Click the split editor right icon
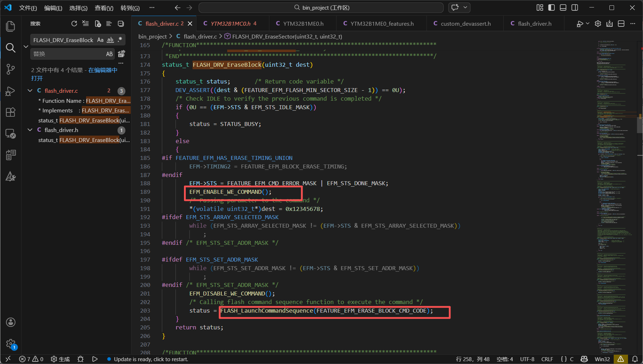Screen dimensions: 643x364 tap(621, 24)
